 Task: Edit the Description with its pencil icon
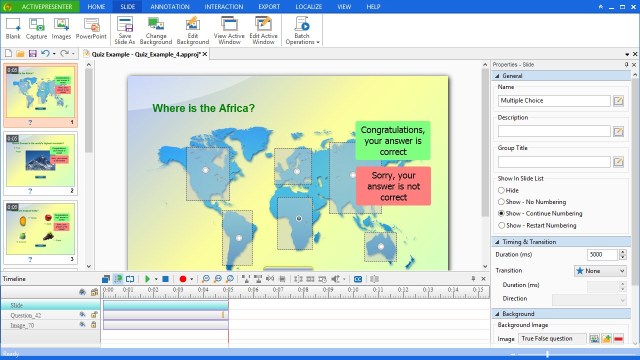(618, 131)
